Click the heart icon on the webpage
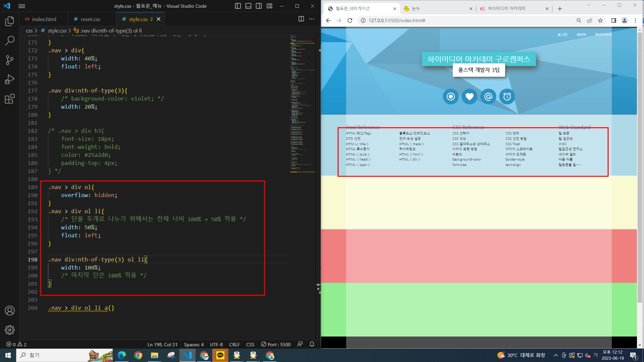644x362 pixels. [x=469, y=97]
